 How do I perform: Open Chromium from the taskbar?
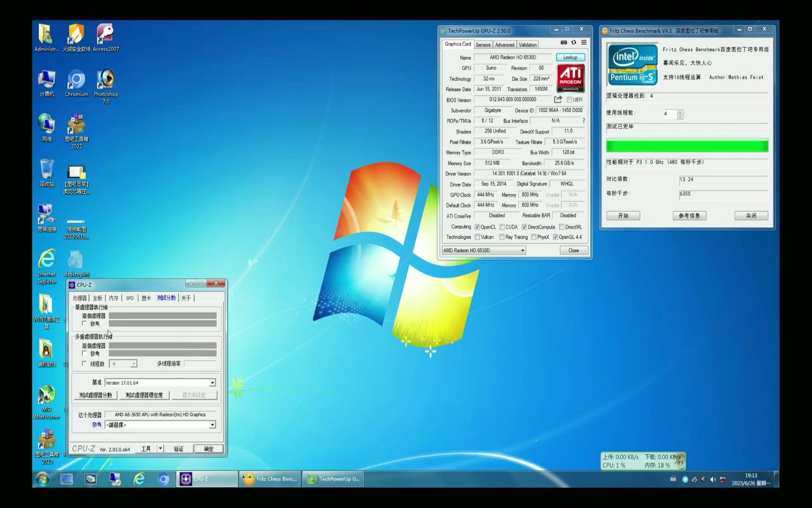163,479
